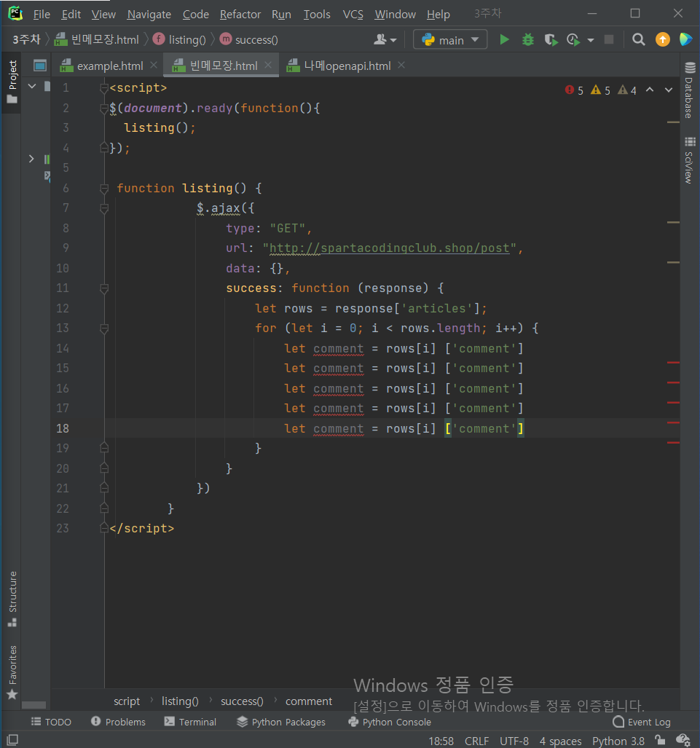Open Search Everywhere magnifier icon
700x748 pixels.
click(x=638, y=39)
